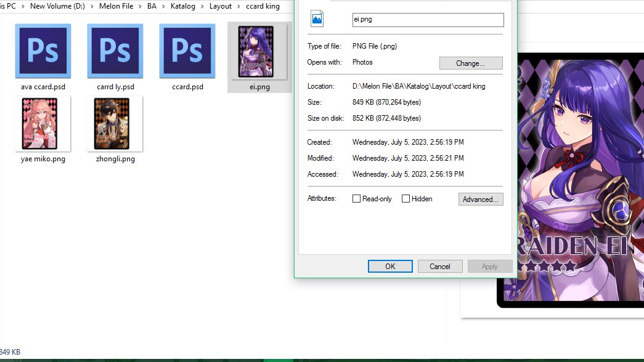
Task: Click Cancel in the Properties dialog
Action: (x=440, y=267)
